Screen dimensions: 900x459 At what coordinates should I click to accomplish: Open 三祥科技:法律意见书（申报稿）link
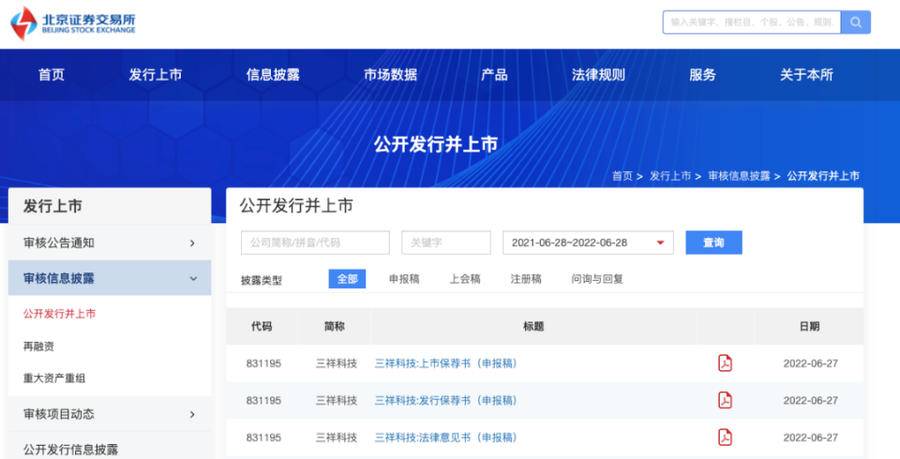(446, 437)
